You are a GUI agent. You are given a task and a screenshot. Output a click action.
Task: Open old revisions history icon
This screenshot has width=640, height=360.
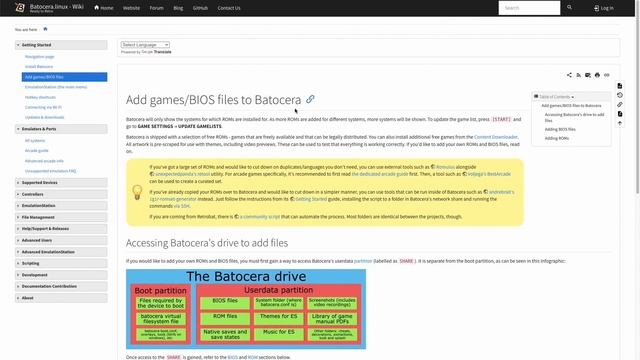click(620, 95)
